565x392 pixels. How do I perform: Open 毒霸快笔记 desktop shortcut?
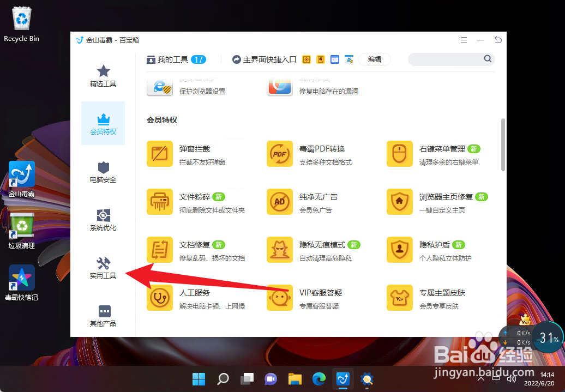(x=22, y=283)
